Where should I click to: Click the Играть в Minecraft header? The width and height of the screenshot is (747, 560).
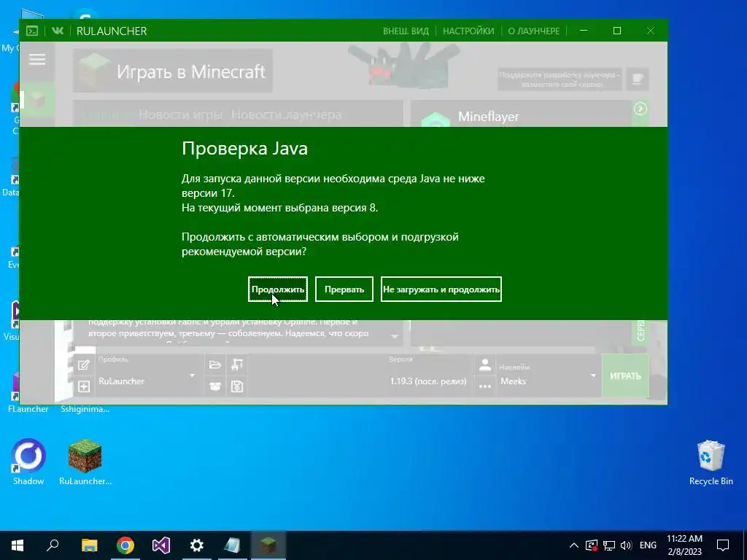click(x=172, y=71)
